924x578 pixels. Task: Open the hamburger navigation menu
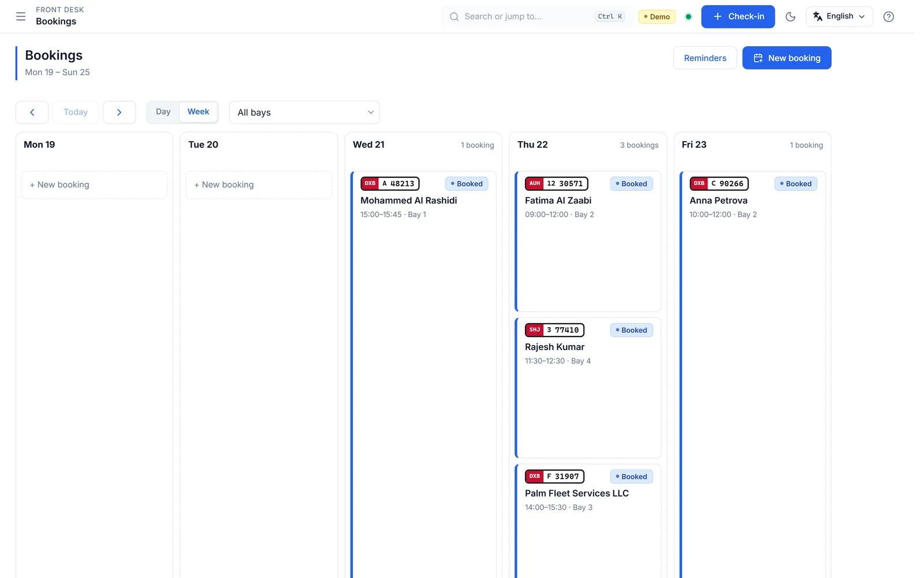[21, 16]
